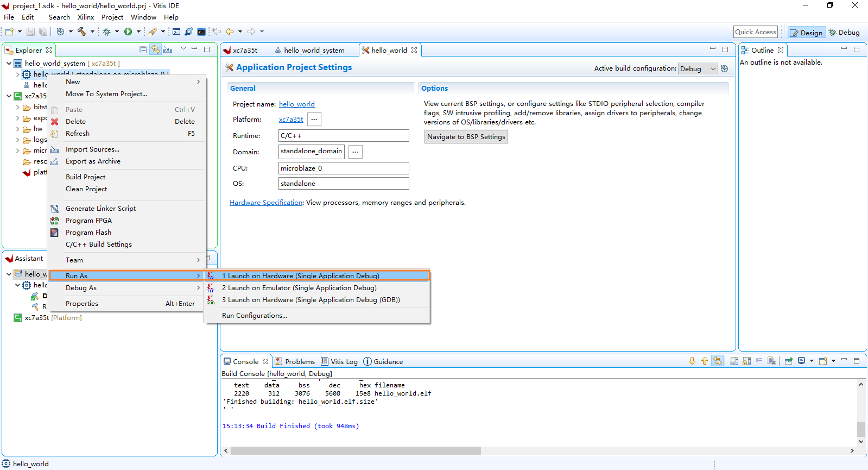
Task: Click browse button next to Domain field
Action: [356, 152]
